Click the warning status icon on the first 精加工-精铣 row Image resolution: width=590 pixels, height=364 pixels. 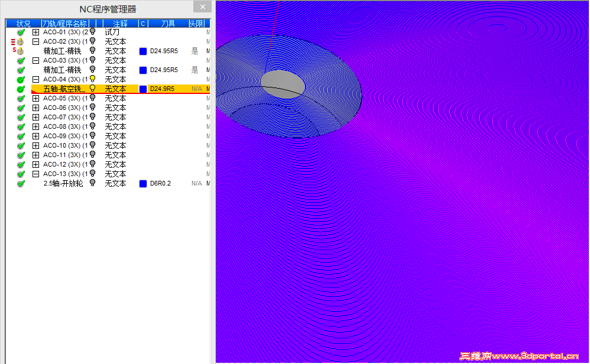20,51
